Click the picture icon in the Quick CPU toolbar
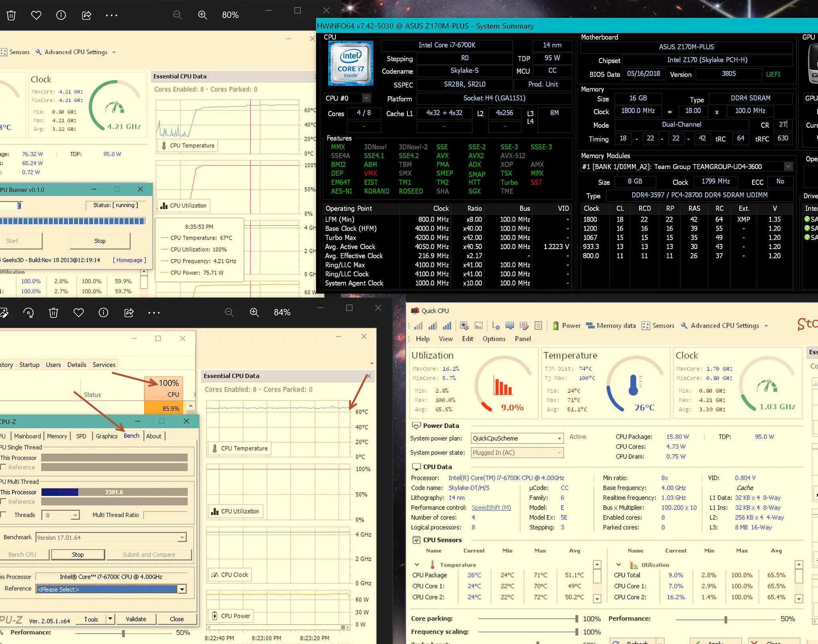This screenshot has width=818, height=644. coord(478,326)
